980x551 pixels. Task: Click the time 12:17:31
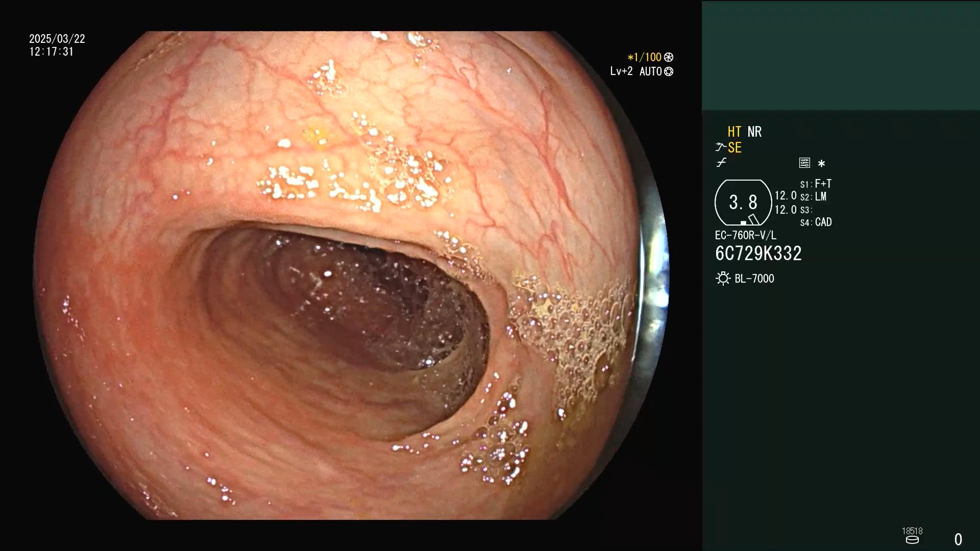[52, 52]
